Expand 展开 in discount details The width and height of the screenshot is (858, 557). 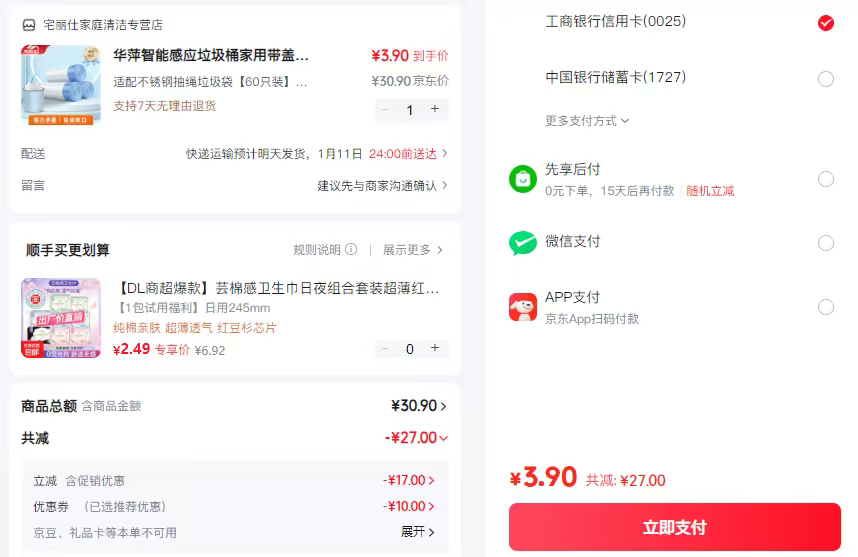[418, 532]
